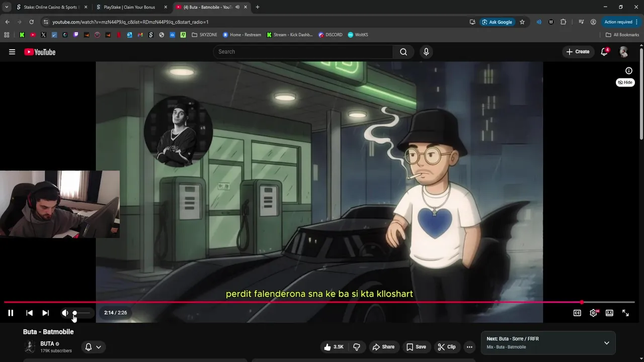Screen dimensions: 644x362
Task: Open the BUTA channel avatar
Action: [x=30, y=347]
